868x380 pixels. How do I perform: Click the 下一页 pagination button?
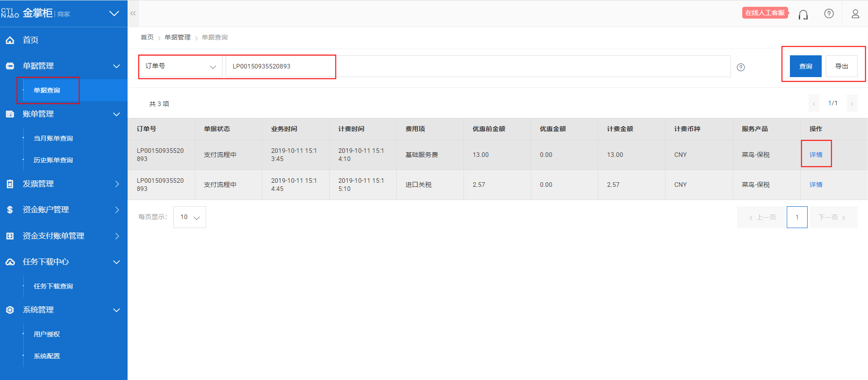832,217
